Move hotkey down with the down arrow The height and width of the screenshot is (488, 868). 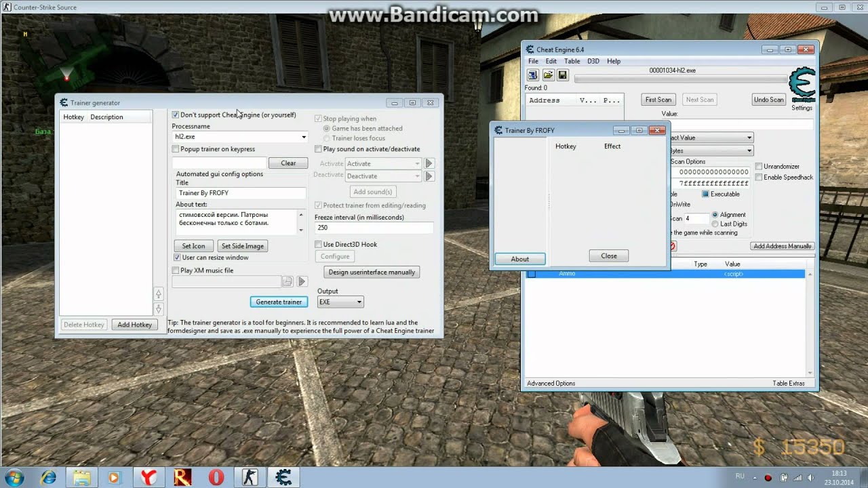coord(159,309)
